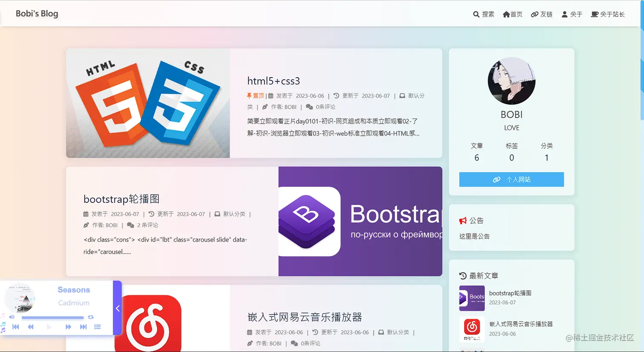Fast forward the current song in player
644x352 pixels.
pyautogui.click(x=68, y=327)
